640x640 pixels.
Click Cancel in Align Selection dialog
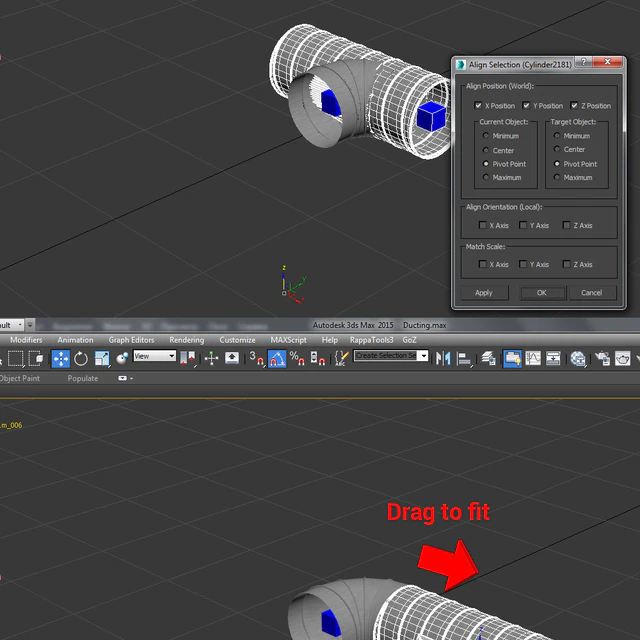[592, 293]
